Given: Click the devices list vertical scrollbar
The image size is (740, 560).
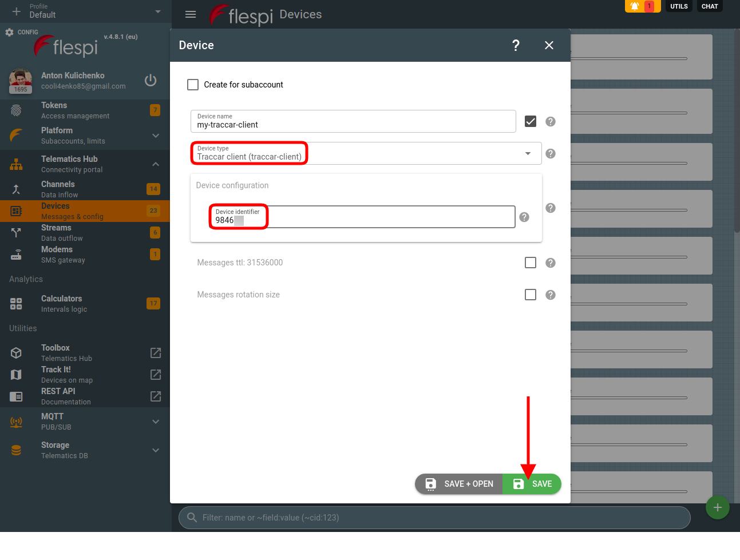Looking at the screenshot, I should [737, 132].
